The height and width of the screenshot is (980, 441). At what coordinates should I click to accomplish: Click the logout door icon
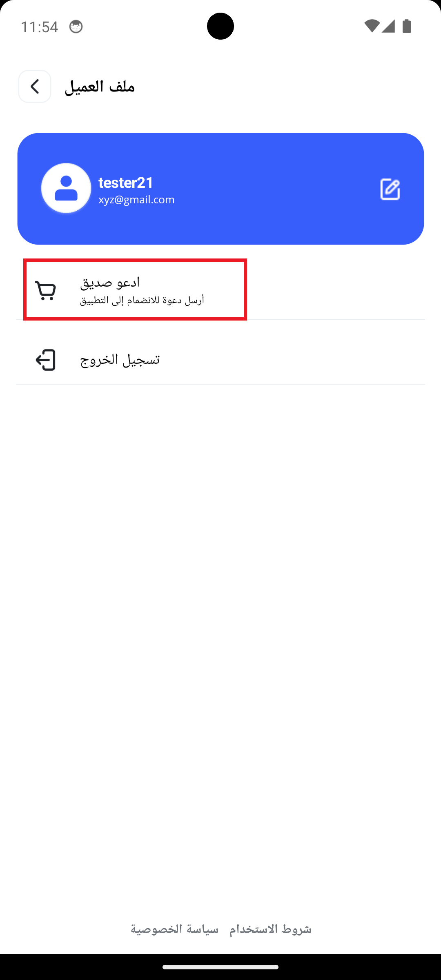click(45, 360)
